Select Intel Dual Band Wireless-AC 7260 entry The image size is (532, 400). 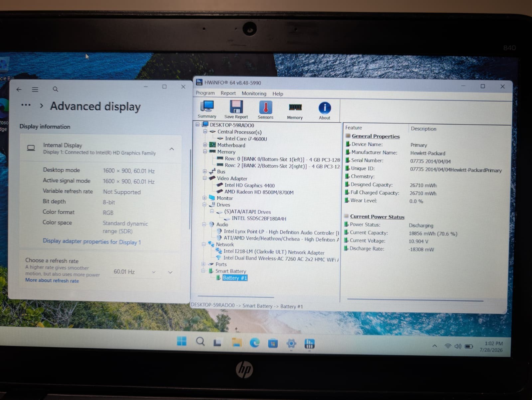click(x=281, y=258)
